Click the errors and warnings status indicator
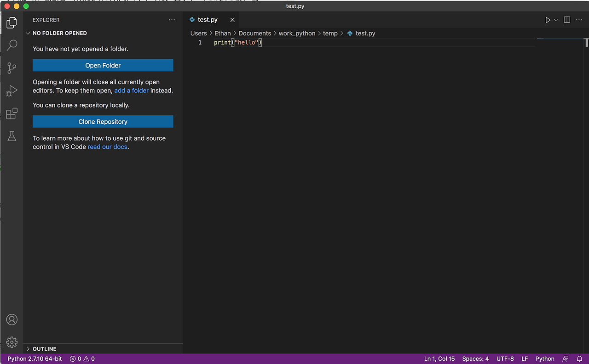Viewport: 589px width, 364px height. (x=82, y=358)
